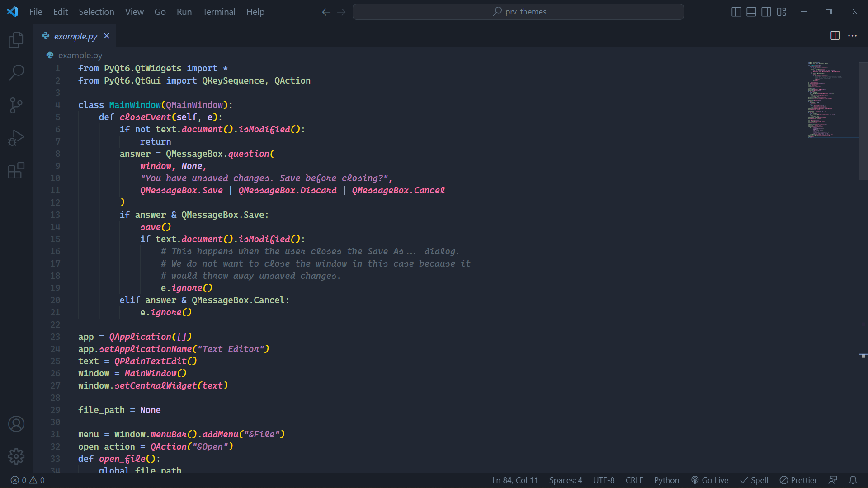Open the Run and Debug view
The height and width of the screenshot is (488, 868).
click(16, 138)
